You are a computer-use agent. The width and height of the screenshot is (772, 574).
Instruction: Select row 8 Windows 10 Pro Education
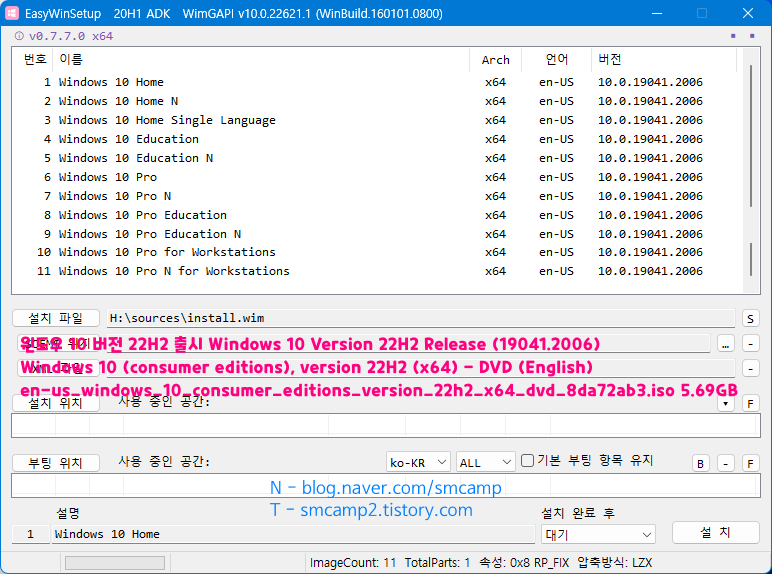pyautogui.click(x=378, y=215)
